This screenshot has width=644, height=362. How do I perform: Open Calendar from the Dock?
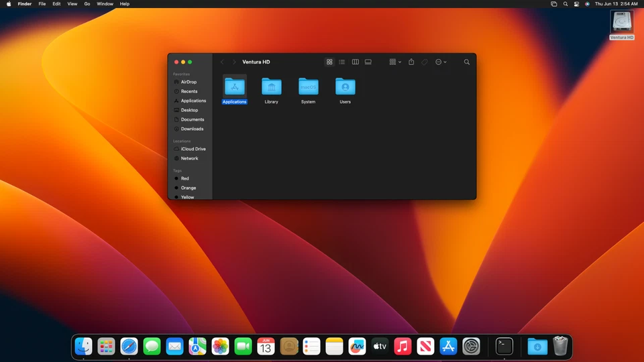266,347
